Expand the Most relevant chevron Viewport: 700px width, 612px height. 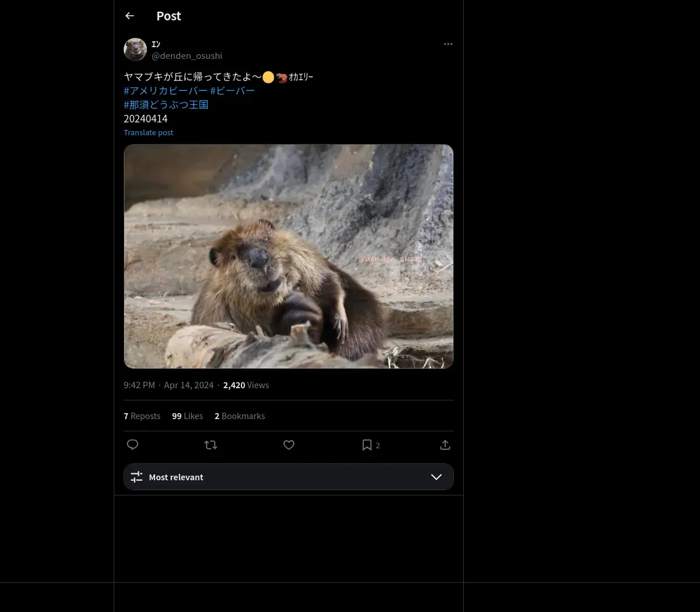coord(436,477)
